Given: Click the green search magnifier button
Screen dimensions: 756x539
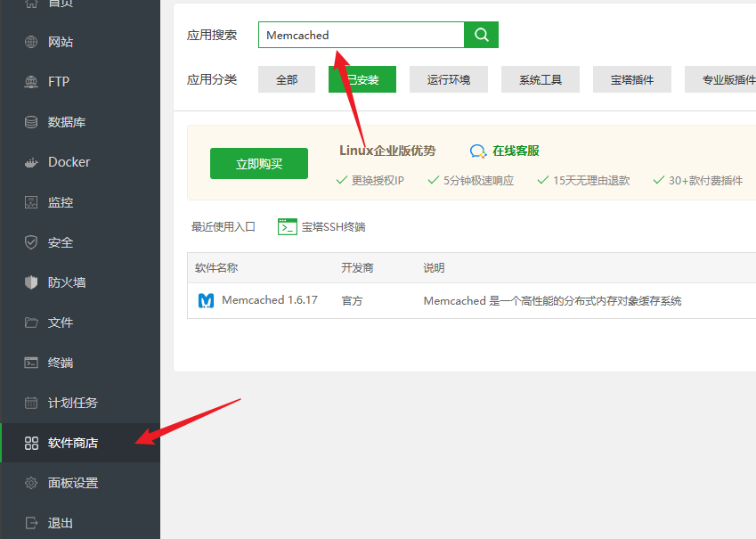Looking at the screenshot, I should [481, 35].
